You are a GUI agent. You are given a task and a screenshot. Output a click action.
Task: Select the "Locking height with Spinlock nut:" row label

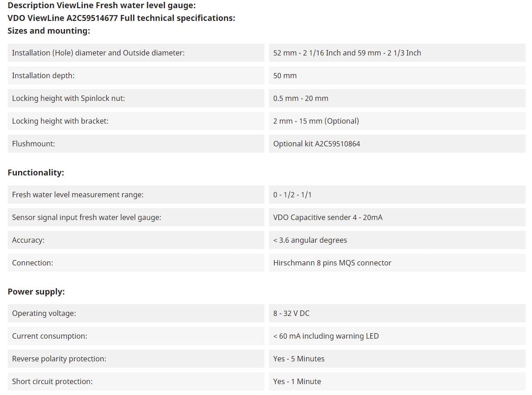pyautogui.click(x=68, y=98)
